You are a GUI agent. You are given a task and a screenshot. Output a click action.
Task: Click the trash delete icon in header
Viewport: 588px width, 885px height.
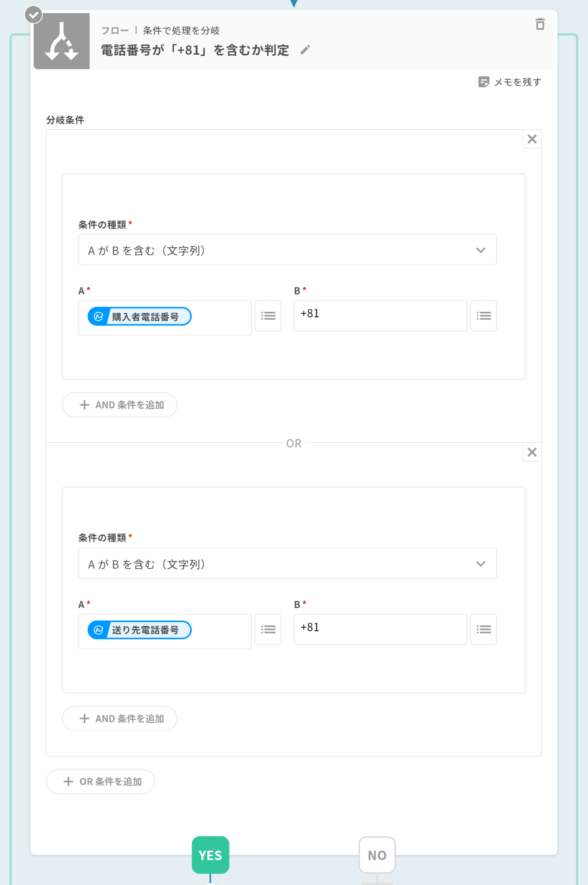click(540, 24)
